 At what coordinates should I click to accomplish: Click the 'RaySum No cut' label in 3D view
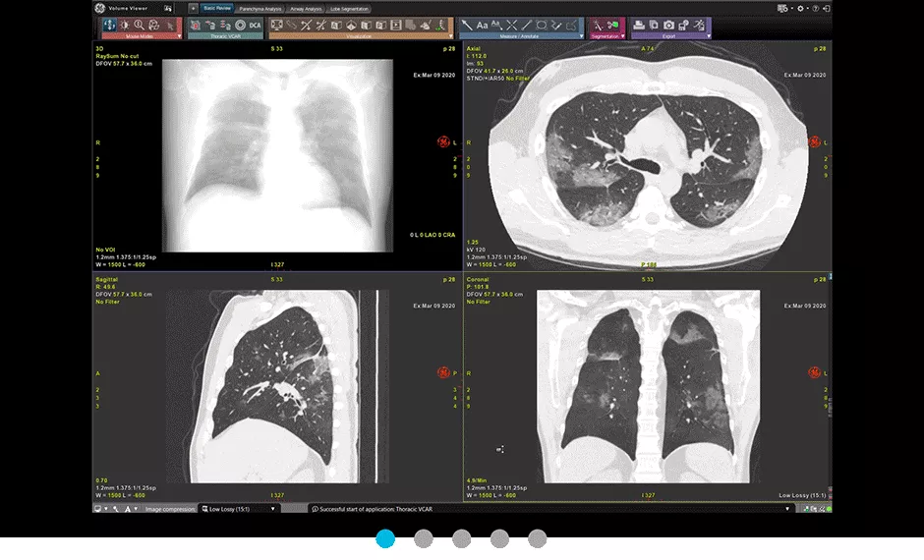pos(117,56)
